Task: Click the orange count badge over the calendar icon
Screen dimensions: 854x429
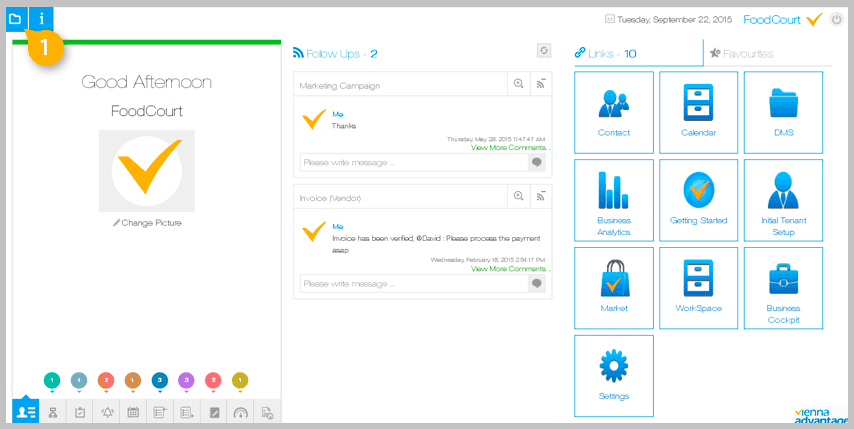Action: tap(133, 380)
